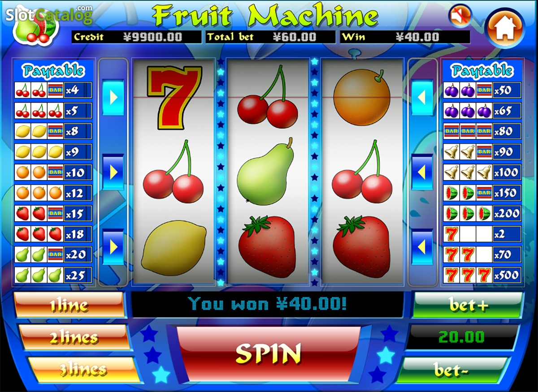Click the top right line arrow
Image resolution: width=538 pixels, height=392 pixels.
[x=422, y=97]
